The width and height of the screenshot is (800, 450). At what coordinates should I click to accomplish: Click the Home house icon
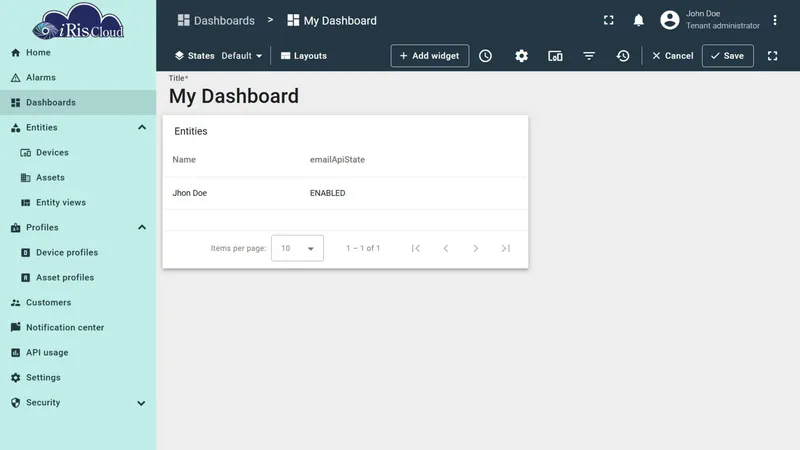coord(15,53)
